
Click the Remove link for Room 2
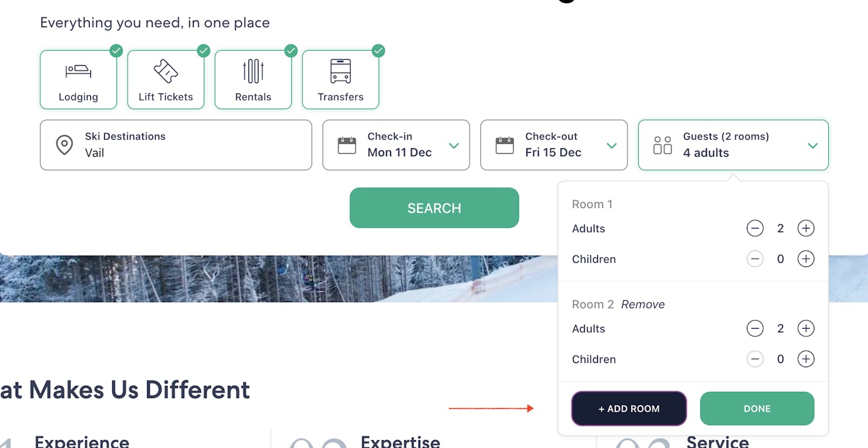click(x=643, y=304)
